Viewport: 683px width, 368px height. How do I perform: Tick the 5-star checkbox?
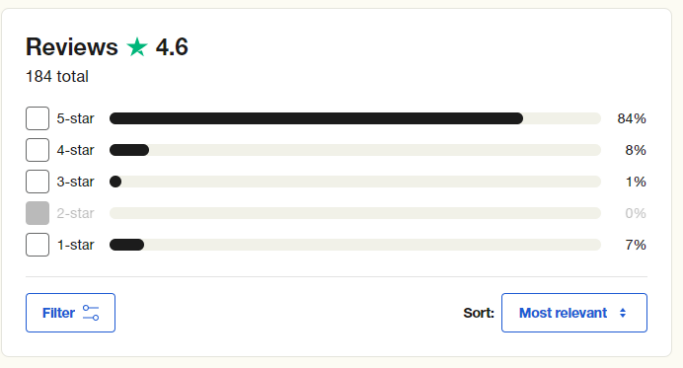pos(37,118)
